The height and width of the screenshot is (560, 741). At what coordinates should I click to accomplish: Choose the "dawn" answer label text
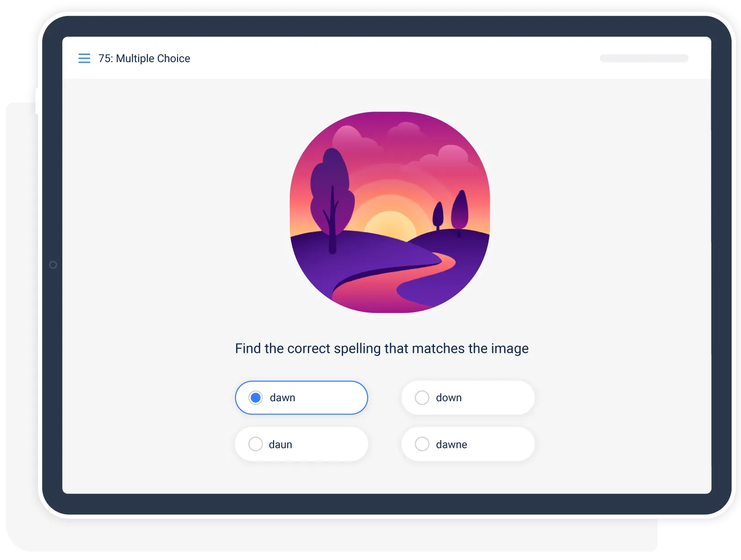[282, 398]
